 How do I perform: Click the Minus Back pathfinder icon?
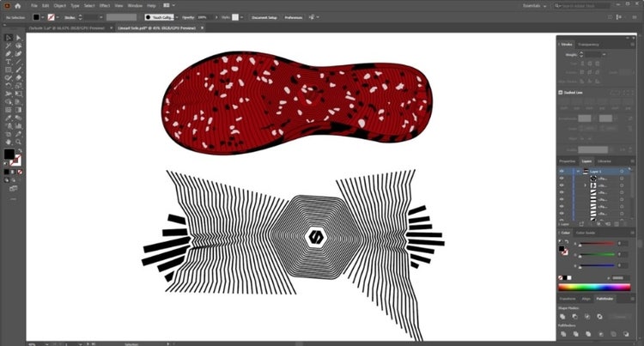pyautogui.click(x=625, y=334)
